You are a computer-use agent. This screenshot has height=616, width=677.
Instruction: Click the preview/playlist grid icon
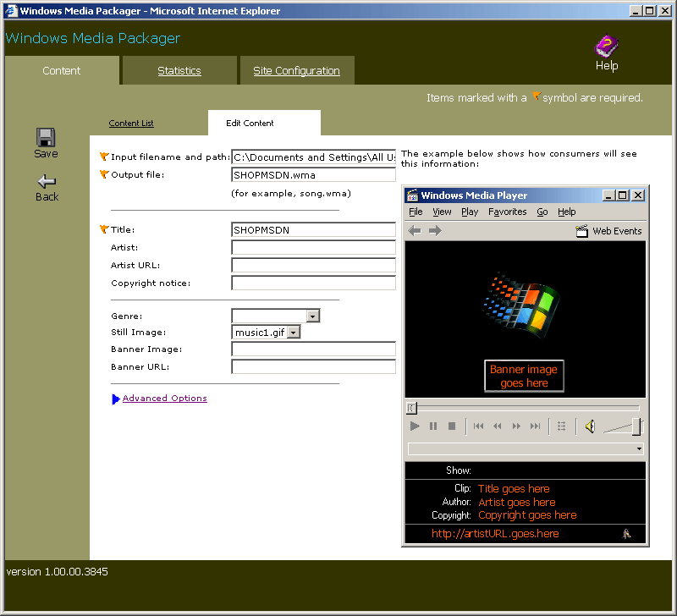561,426
